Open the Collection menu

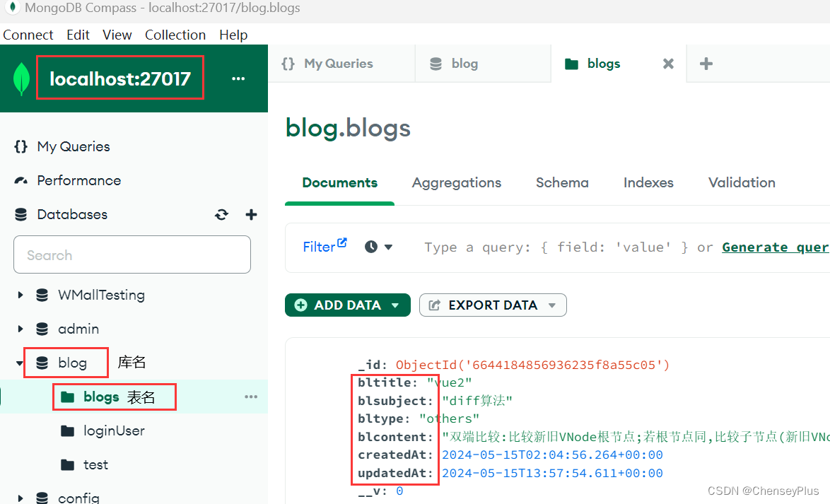[175, 35]
